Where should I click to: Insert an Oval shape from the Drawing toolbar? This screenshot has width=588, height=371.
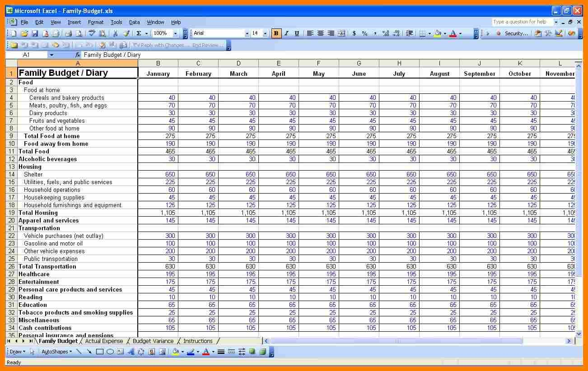(110, 352)
